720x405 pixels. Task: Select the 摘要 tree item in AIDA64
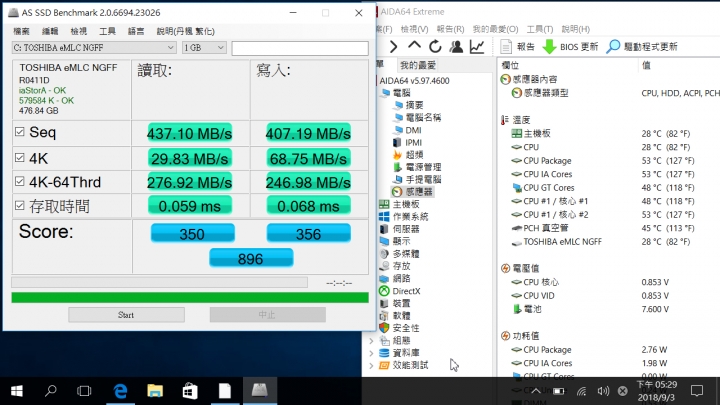tap(408, 105)
